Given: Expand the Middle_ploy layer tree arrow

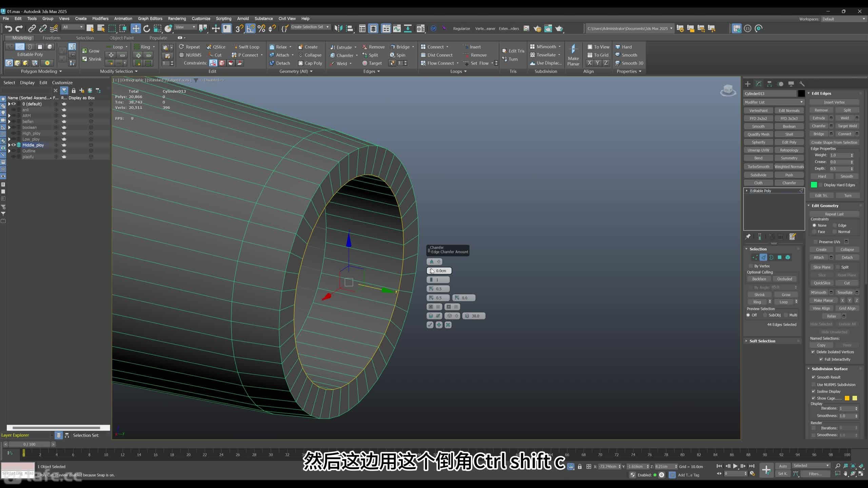Looking at the screenshot, I should coord(9,145).
